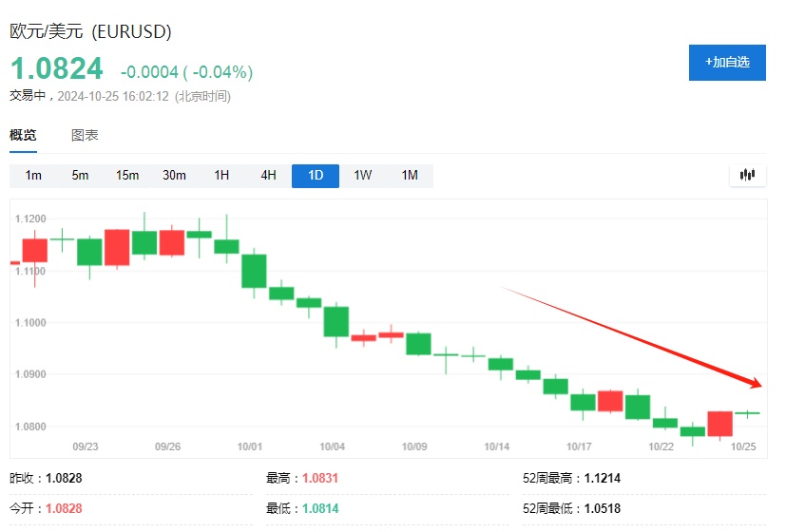Click the current price 1.0824

56,69
